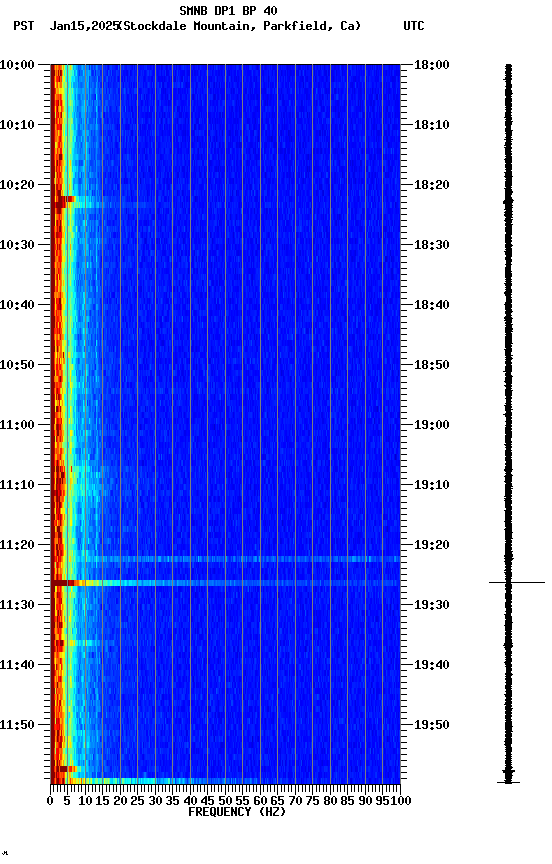Click the '18:50' UTC time label
This screenshot has width=552, height=864.
(432, 365)
